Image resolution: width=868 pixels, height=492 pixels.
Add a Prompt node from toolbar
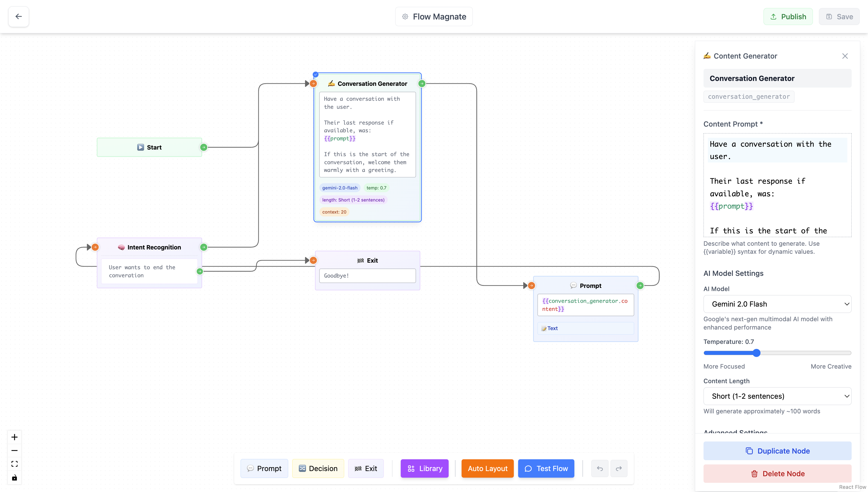click(264, 468)
